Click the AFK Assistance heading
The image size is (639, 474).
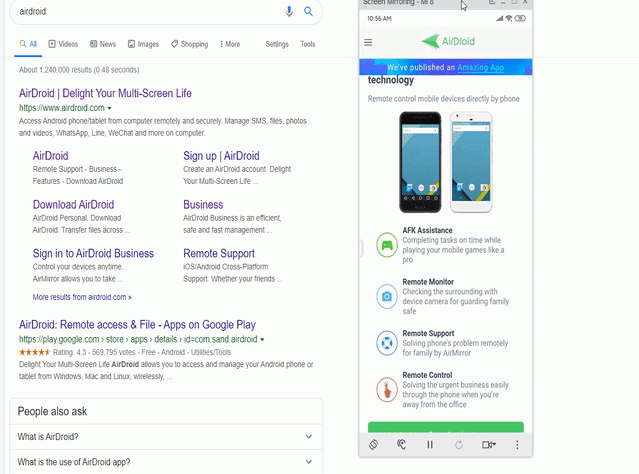coord(427,230)
